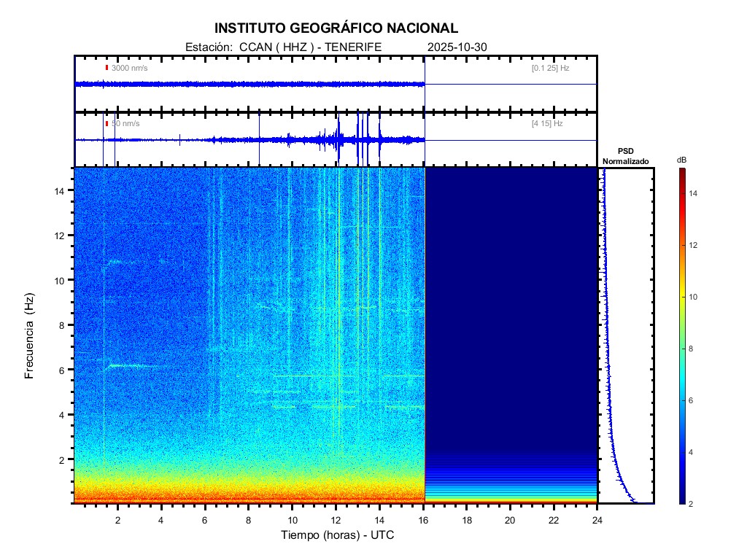Click the 12 hour tick on the time axis
Viewport: 747px width, 560px height.
click(x=336, y=520)
